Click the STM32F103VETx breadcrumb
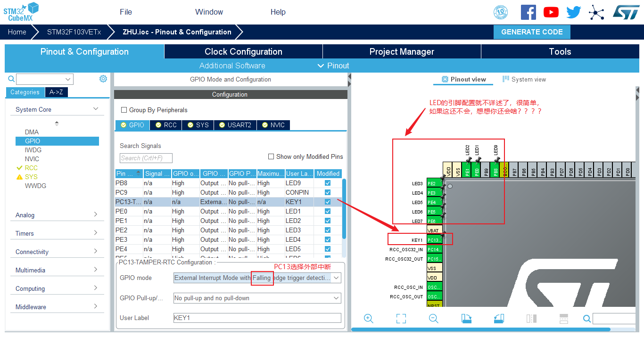The height and width of the screenshot is (337, 644). click(74, 32)
